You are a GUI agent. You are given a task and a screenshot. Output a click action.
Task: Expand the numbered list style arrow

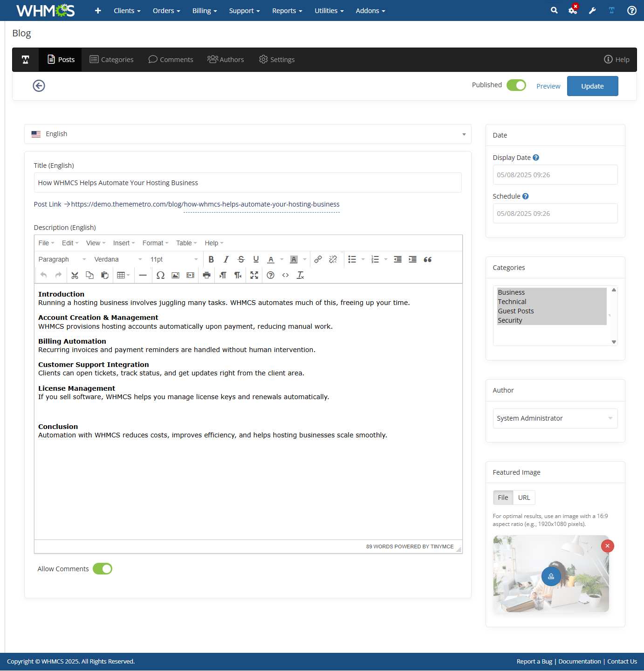pos(386,259)
